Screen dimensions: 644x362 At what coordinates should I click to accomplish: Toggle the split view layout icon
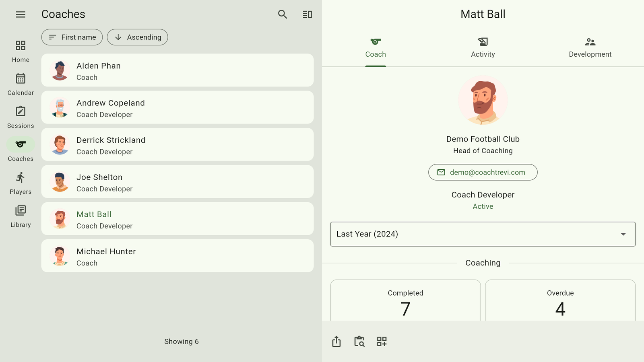point(308,14)
